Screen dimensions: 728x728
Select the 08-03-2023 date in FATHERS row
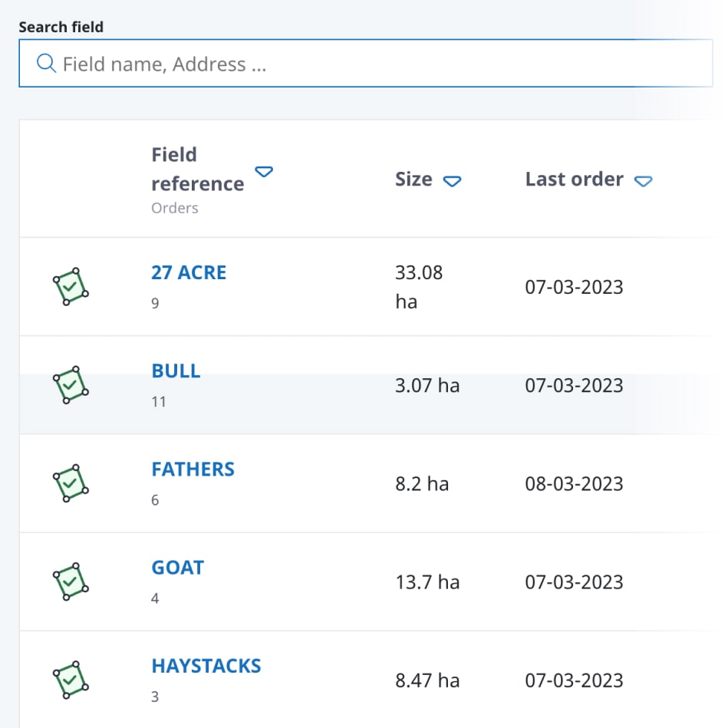click(x=574, y=484)
